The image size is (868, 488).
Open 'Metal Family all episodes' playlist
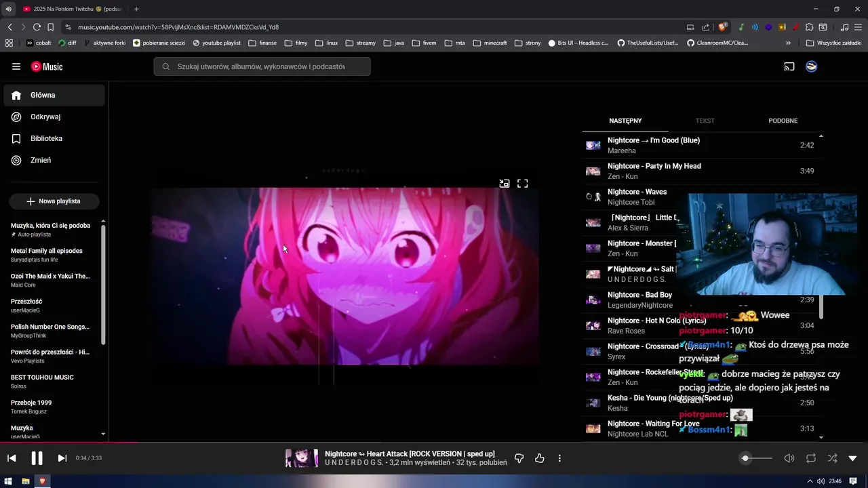[52, 255]
